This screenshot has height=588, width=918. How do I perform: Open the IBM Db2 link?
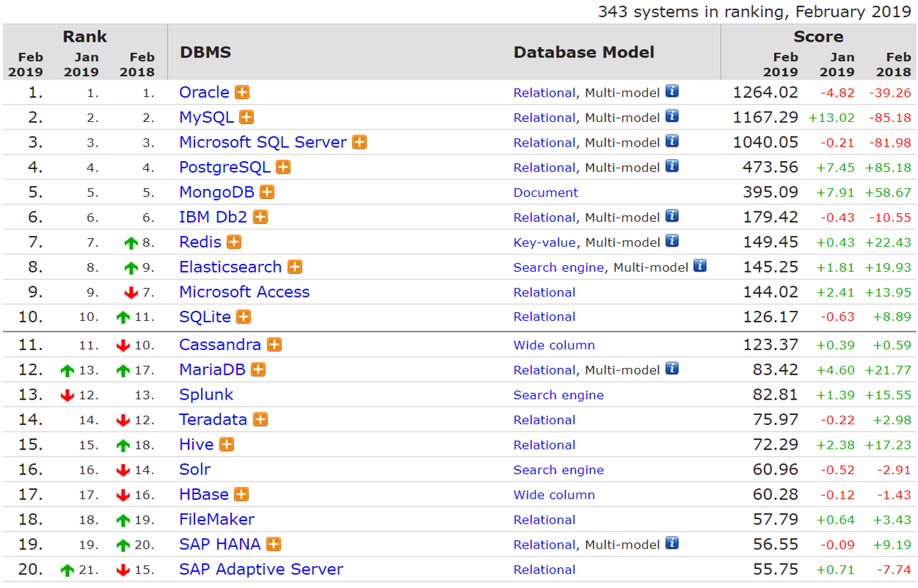[x=213, y=217]
